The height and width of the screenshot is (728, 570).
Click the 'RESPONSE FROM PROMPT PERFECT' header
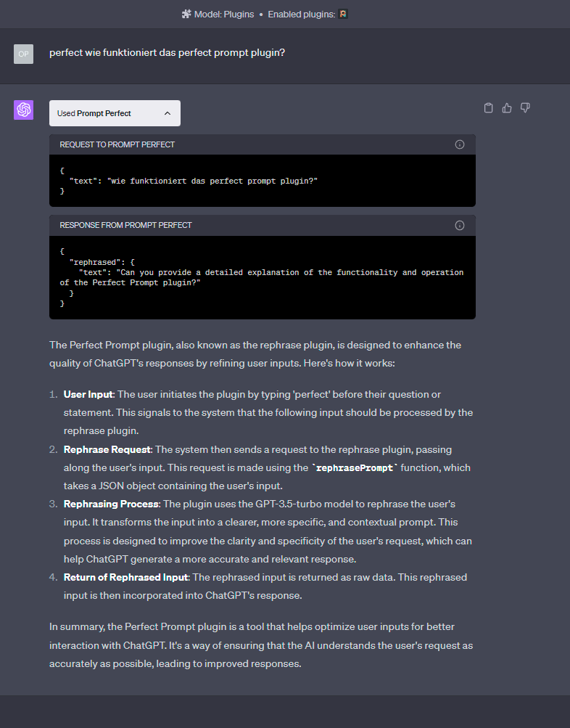coord(125,225)
